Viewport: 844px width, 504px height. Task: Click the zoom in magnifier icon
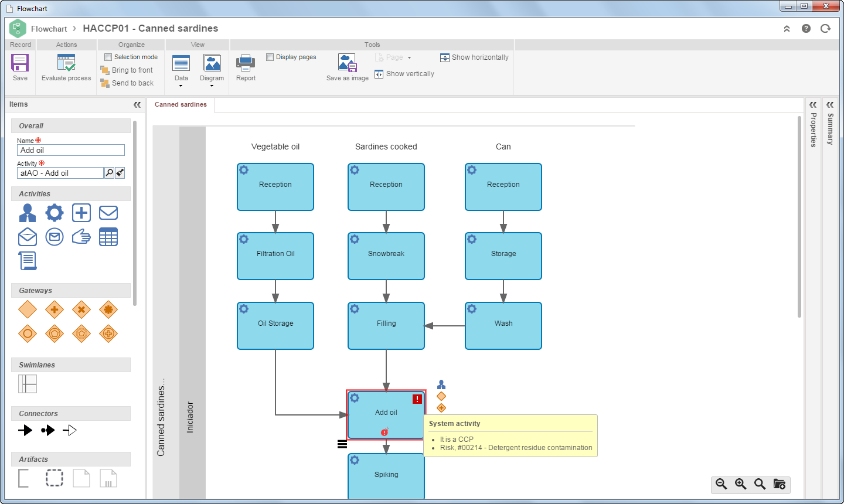point(741,484)
